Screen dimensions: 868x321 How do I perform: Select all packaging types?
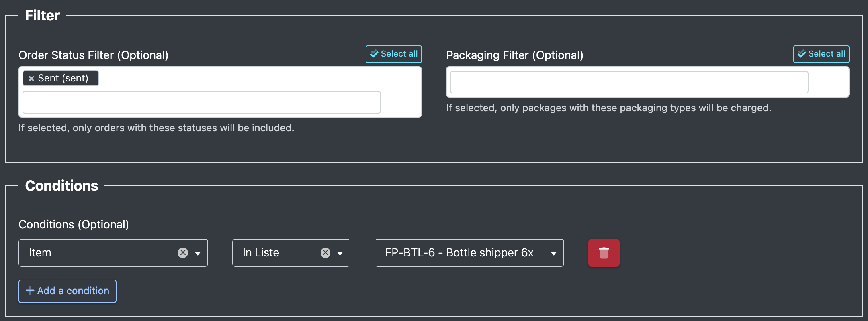(821, 54)
